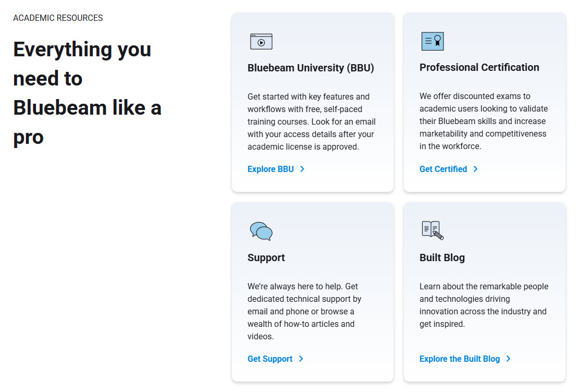Image resolution: width=579 pixels, height=392 pixels.
Task: Click the ACADEMIC RESOURCES section label
Action: point(58,18)
